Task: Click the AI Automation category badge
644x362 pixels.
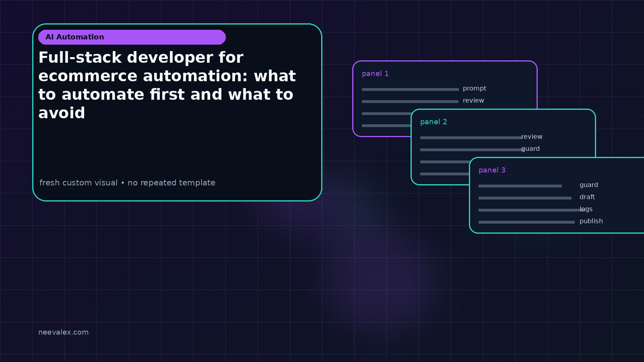Action: point(132,37)
